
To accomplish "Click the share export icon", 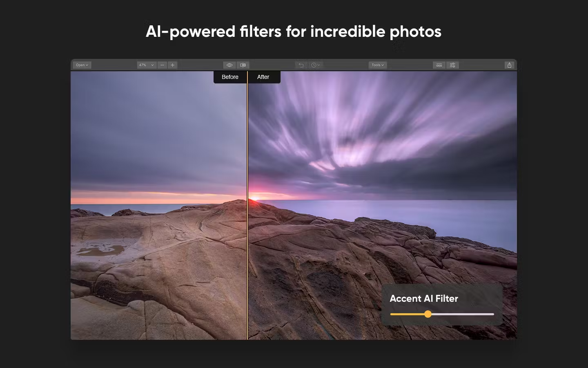I will pyautogui.click(x=509, y=65).
